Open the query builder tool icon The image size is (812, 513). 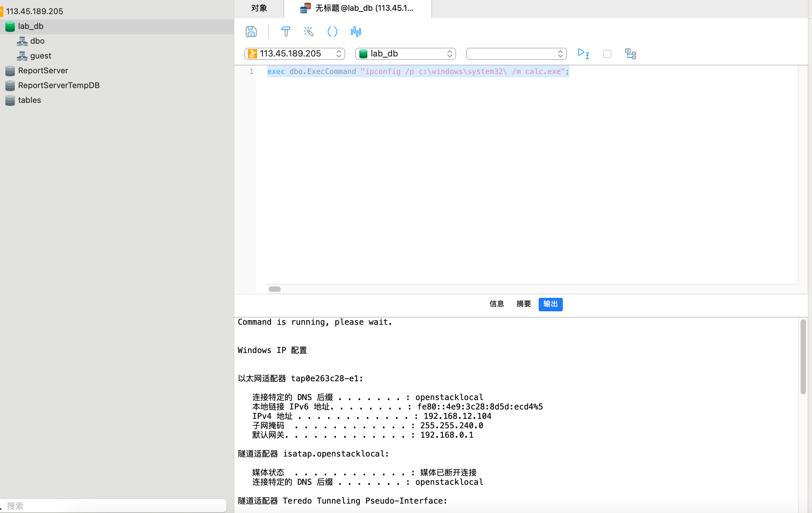[285, 32]
